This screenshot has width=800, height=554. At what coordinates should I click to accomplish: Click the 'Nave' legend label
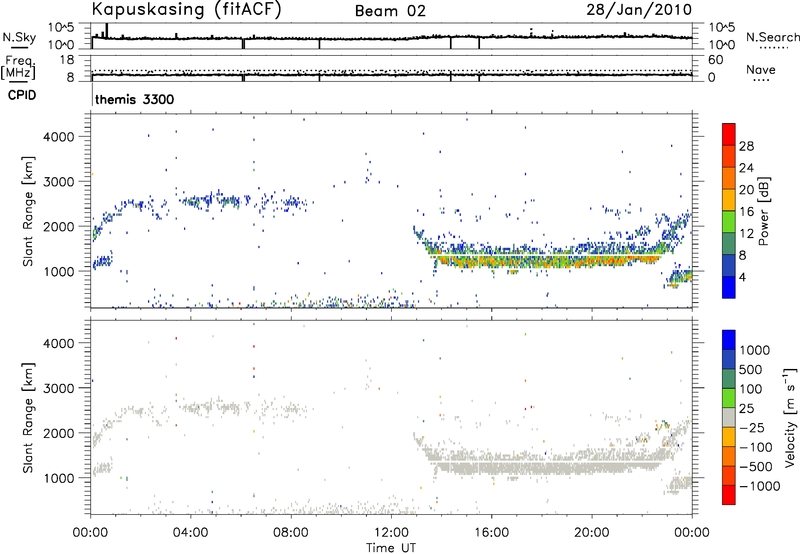(x=761, y=69)
